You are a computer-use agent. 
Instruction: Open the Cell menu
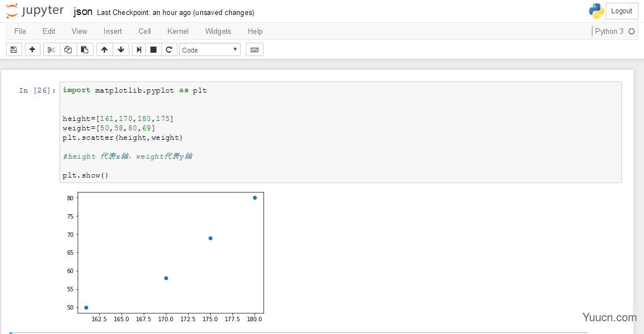pyautogui.click(x=145, y=31)
